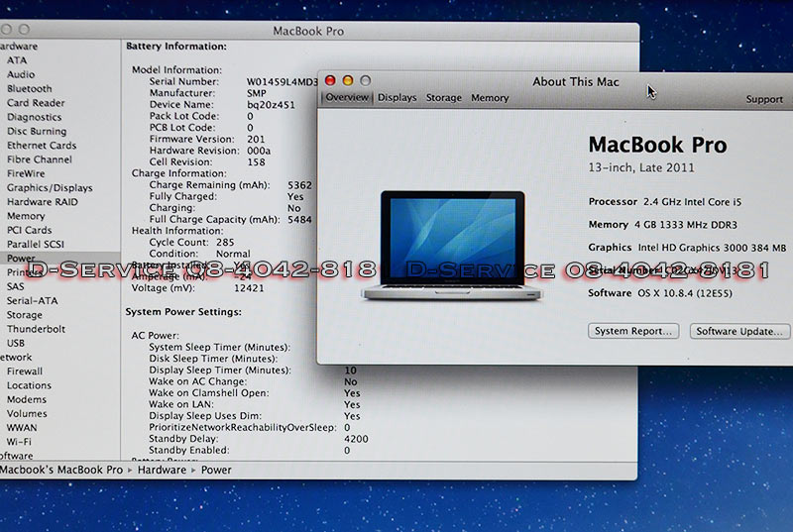Select Firewall in the sidebar
This screenshot has height=532, width=793.
(24, 372)
